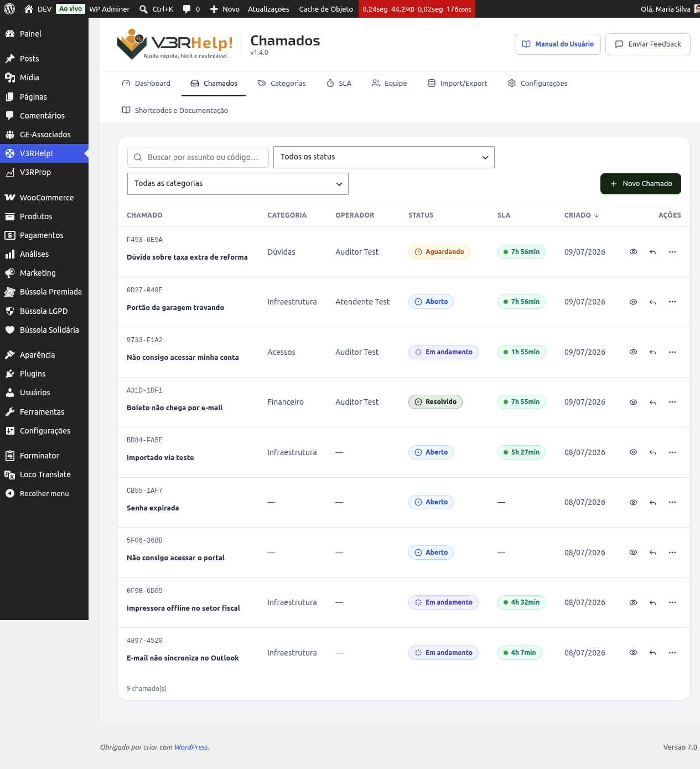This screenshot has width=700, height=769.
Task: Open more actions for the Boleto ticket A31D-1DF1
Action: pos(672,402)
